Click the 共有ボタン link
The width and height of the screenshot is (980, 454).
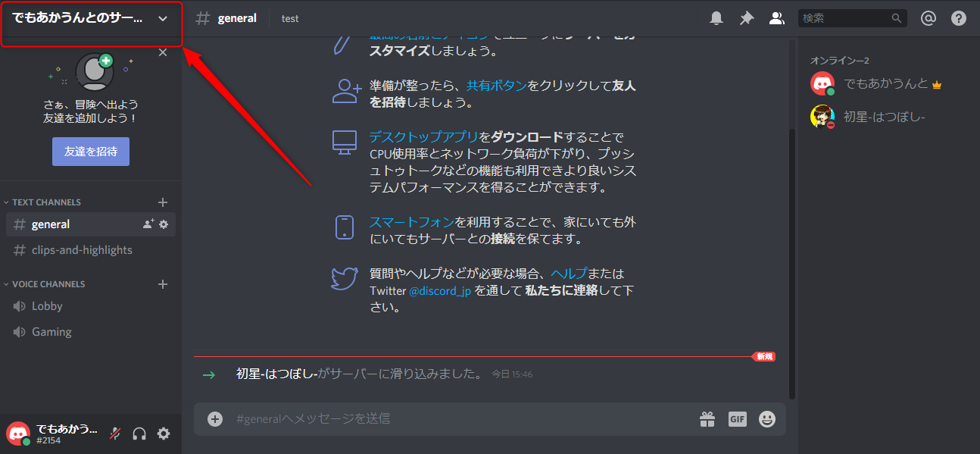pyautogui.click(x=496, y=86)
